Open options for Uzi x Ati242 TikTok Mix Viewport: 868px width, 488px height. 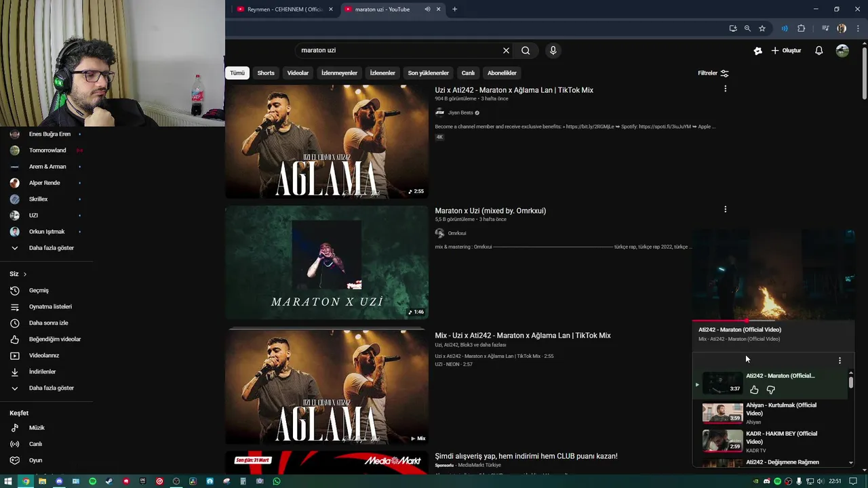click(x=725, y=89)
